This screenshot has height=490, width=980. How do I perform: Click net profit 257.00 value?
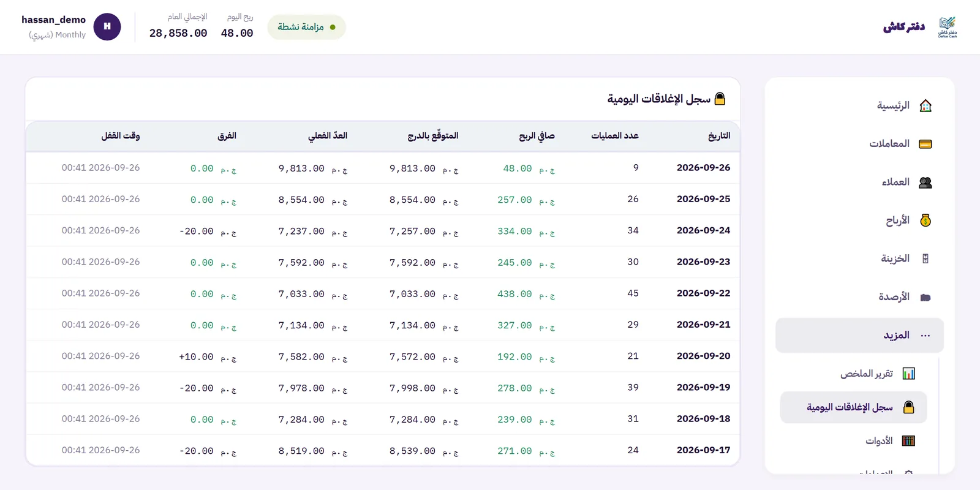click(526, 200)
